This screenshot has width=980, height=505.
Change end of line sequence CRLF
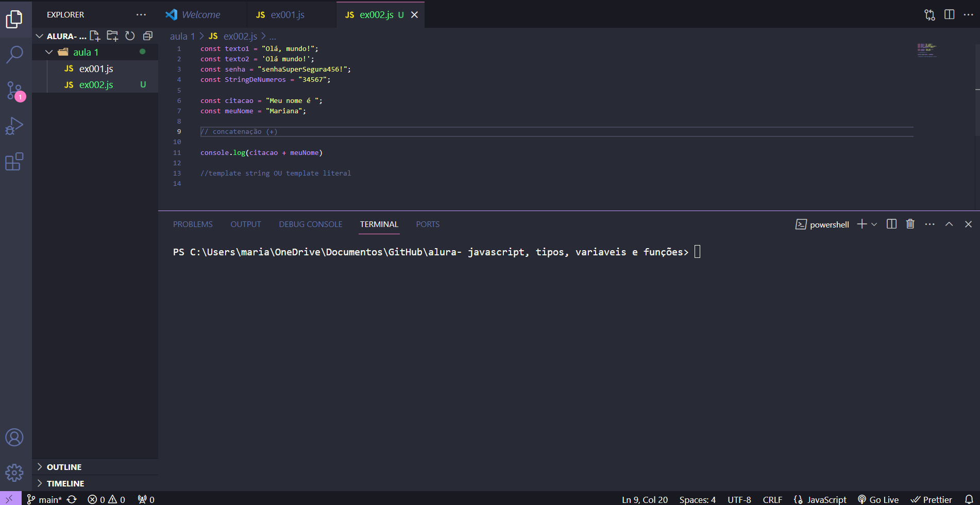click(x=772, y=499)
